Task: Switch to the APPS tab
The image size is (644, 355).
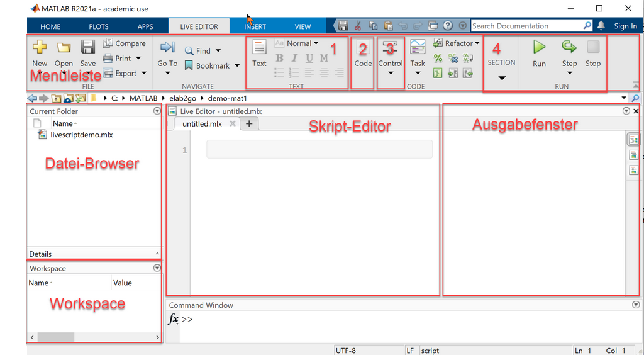Action: pyautogui.click(x=145, y=26)
